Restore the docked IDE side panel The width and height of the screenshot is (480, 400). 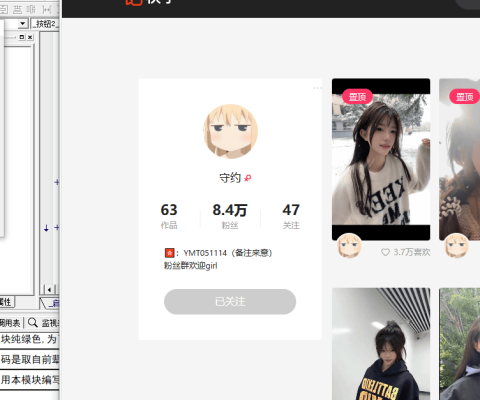(x=22, y=37)
